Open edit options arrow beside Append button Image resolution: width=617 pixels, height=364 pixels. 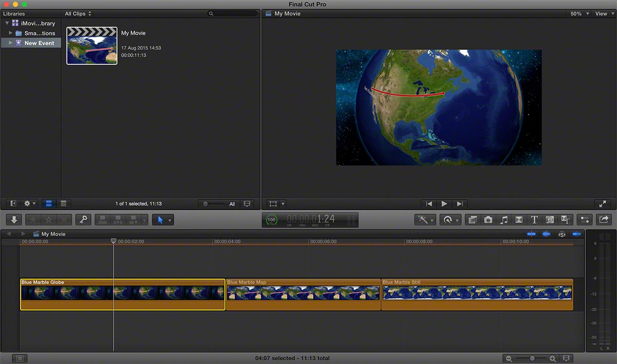click(x=144, y=220)
